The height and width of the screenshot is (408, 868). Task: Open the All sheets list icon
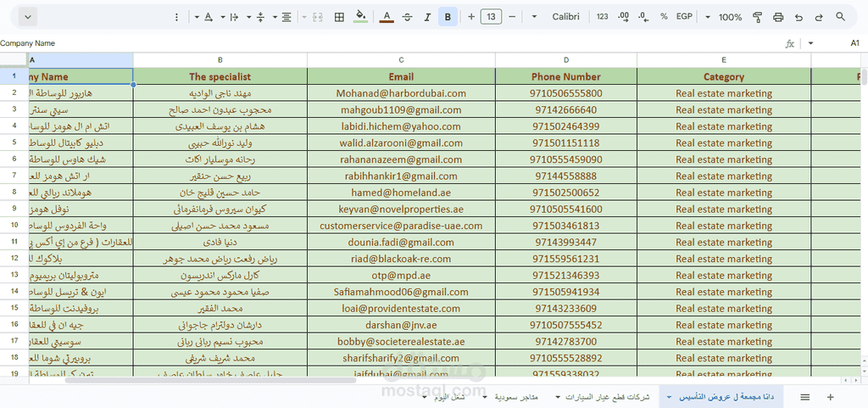[805, 397]
